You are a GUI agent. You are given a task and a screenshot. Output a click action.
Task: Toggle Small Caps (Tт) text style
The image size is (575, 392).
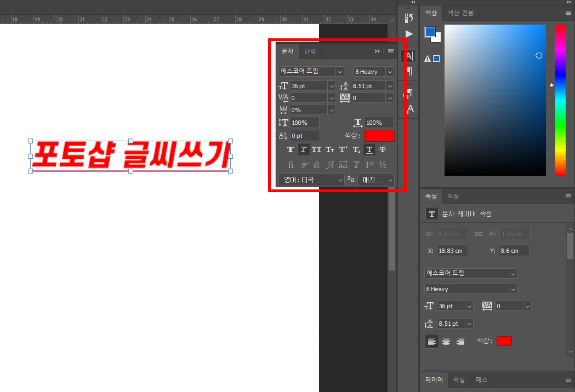329,149
